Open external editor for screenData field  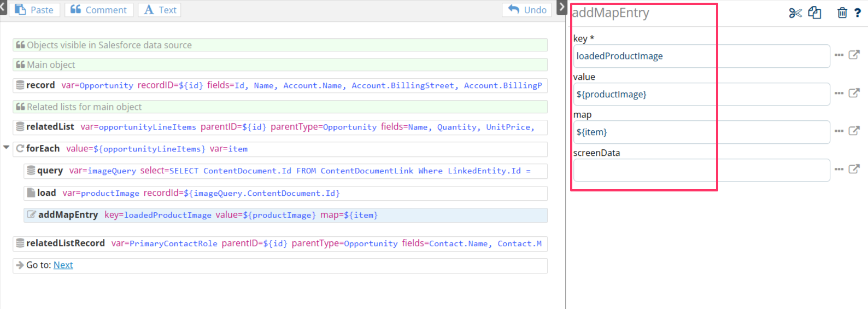click(854, 169)
